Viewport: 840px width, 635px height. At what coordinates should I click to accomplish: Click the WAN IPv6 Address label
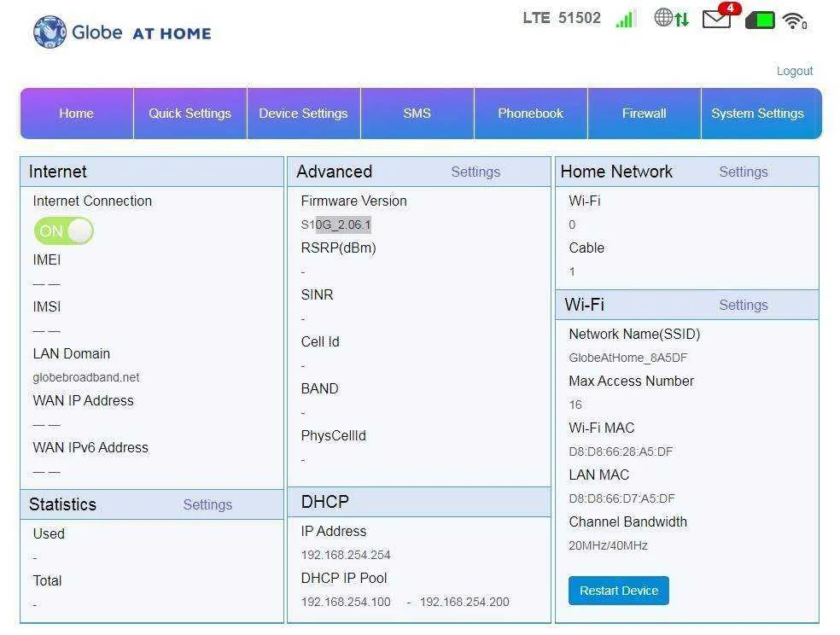[x=90, y=447]
